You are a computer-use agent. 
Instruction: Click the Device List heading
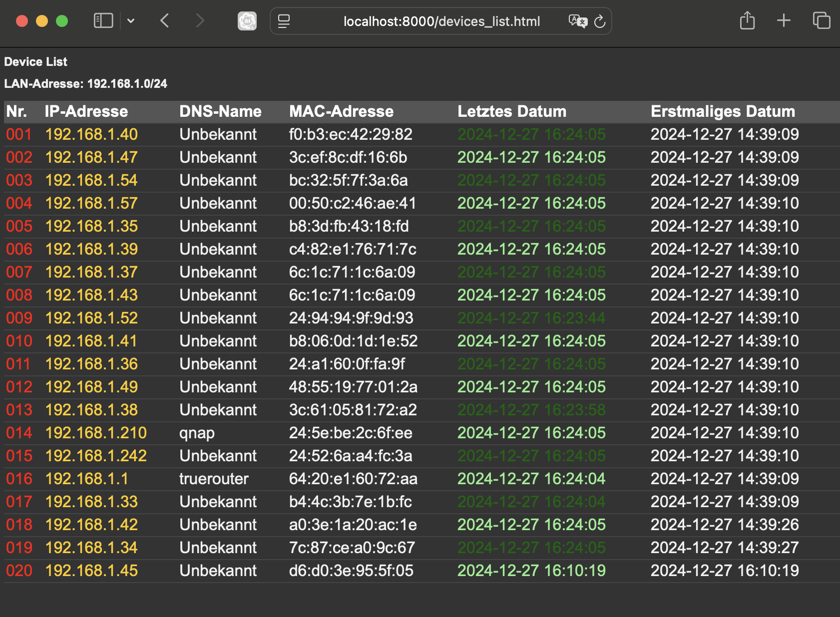(x=35, y=62)
